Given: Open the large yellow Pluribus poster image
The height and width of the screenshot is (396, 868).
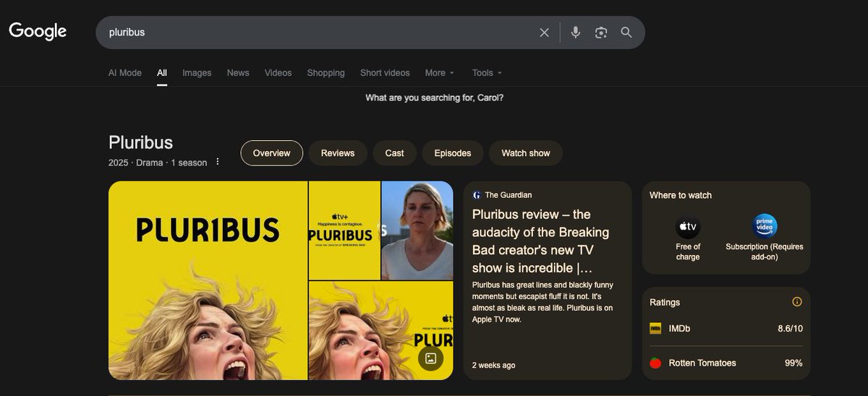Looking at the screenshot, I should click(x=208, y=280).
